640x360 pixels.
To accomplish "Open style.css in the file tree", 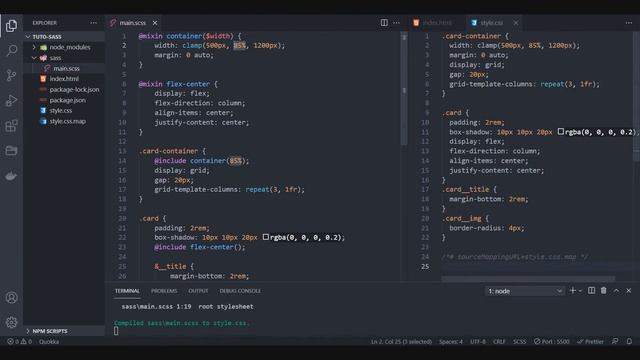I will coord(64,111).
